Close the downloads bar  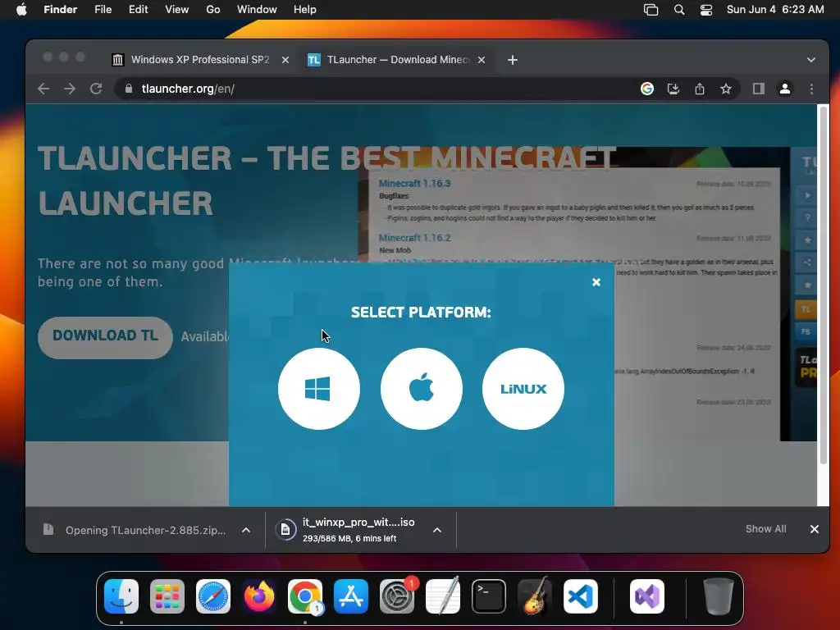[x=815, y=529]
